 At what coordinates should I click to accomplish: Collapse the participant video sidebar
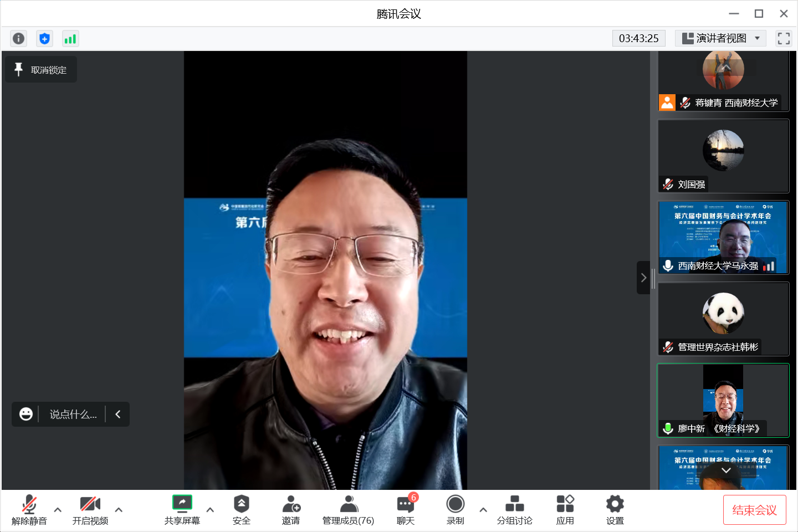pyautogui.click(x=643, y=278)
